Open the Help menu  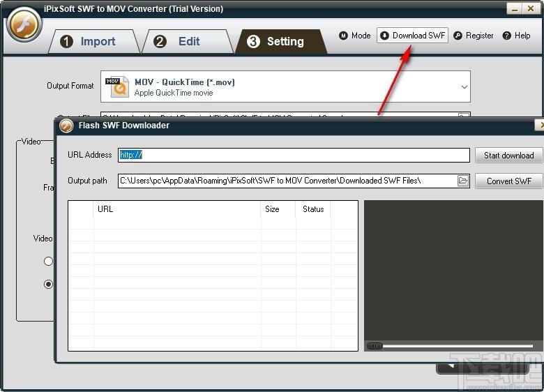[517, 36]
